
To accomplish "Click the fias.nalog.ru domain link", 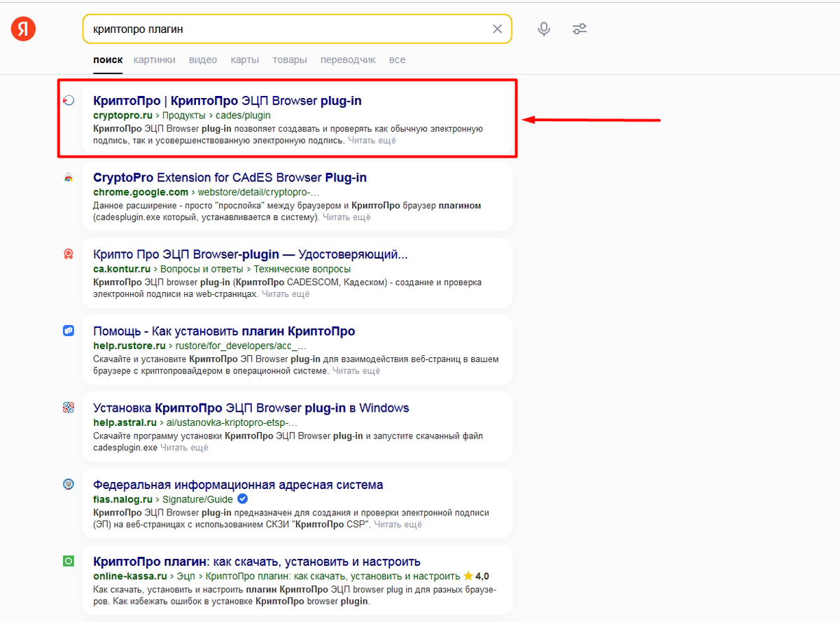I will tap(122, 499).
